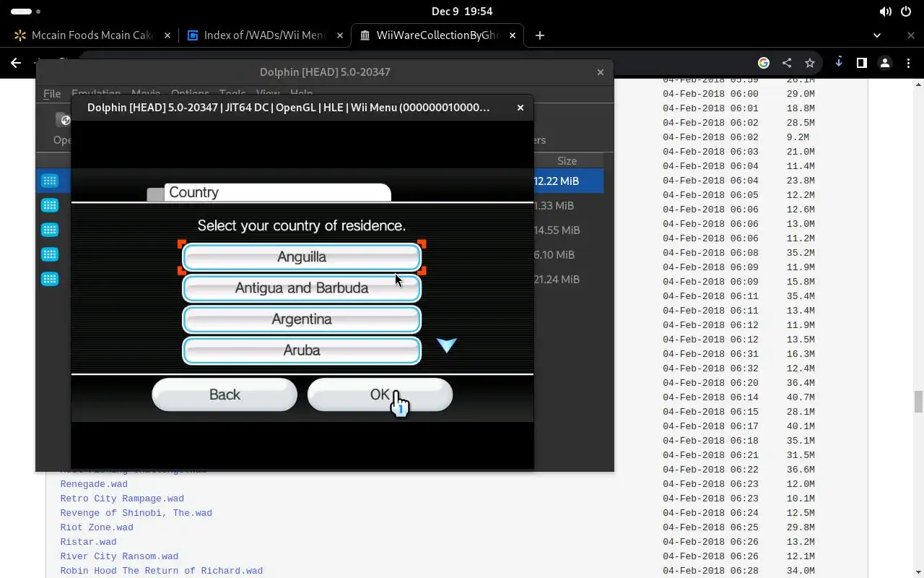Image resolution: width=924 pixels, height=578 pixels.
Task: Select Anguilla as country
Action: point(302,256)
